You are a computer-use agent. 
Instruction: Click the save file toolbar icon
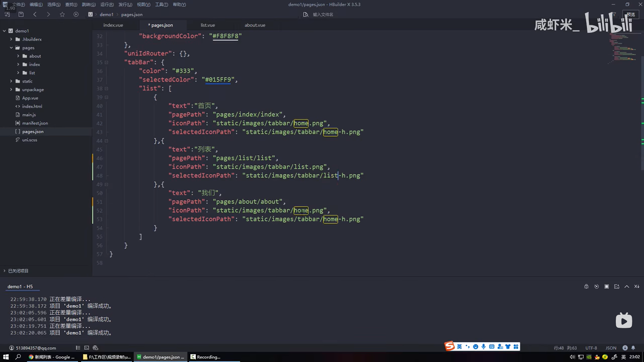click(21, 14)
